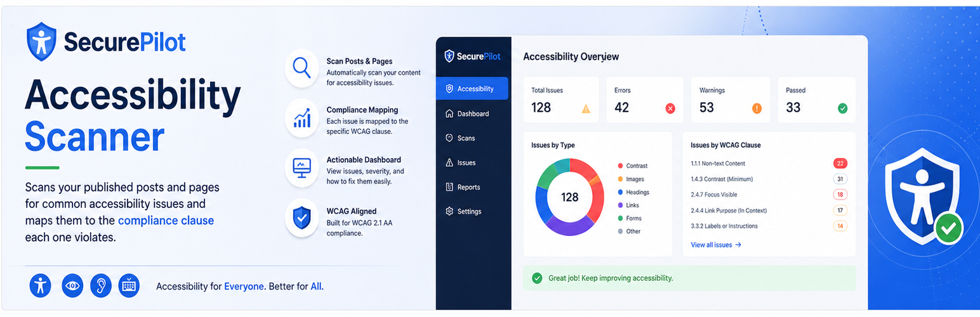Click the Errors 42 card

645,100
